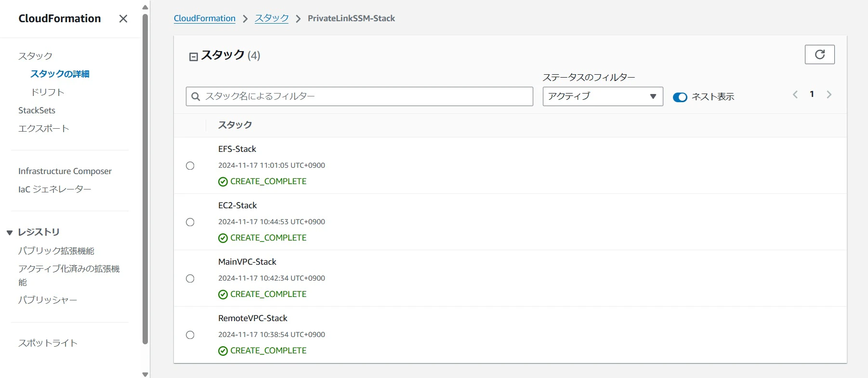The image size is (868, 378).
Task: Click the EFS-Stack name
Action: (x=237, y=149)
